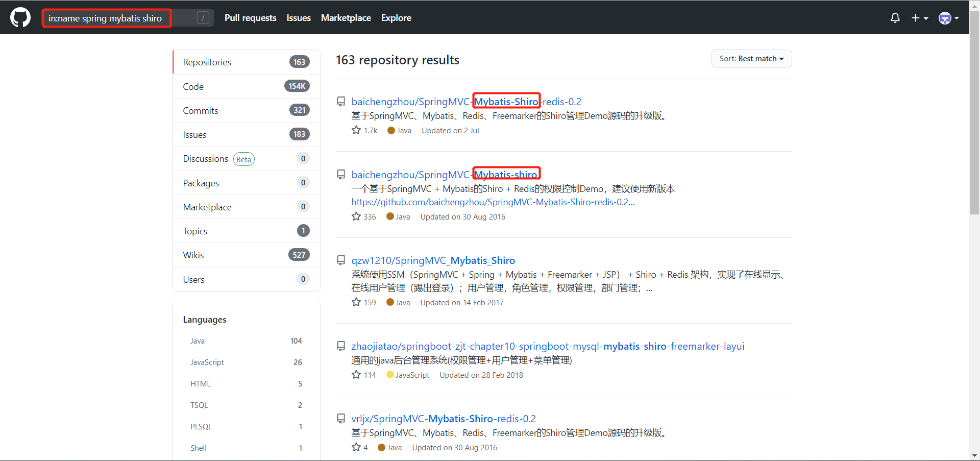
Task: Open baichengzhou/SpringMVC-Mybatis-Shiro-redis-0.2 repository
Action: point(466,102)
